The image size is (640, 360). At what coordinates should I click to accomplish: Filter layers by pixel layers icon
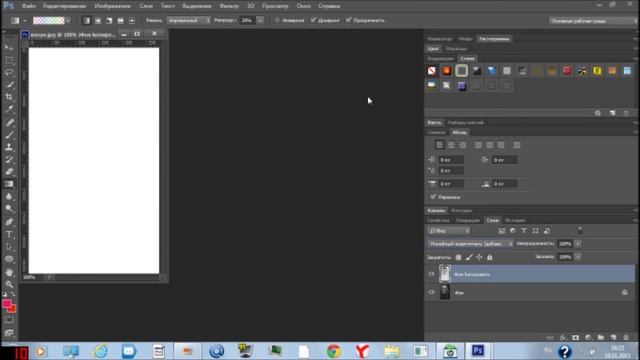(x=502, y=231)
